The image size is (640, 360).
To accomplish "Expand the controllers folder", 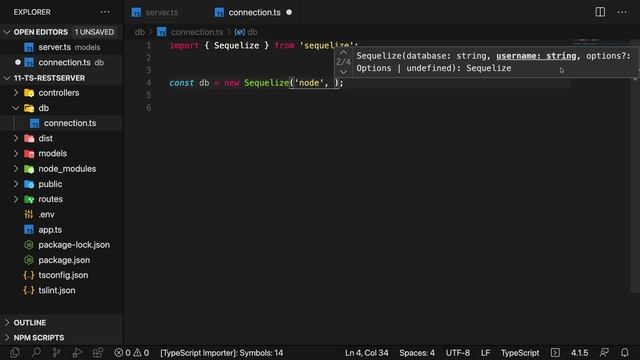I will tap(16, 93).
